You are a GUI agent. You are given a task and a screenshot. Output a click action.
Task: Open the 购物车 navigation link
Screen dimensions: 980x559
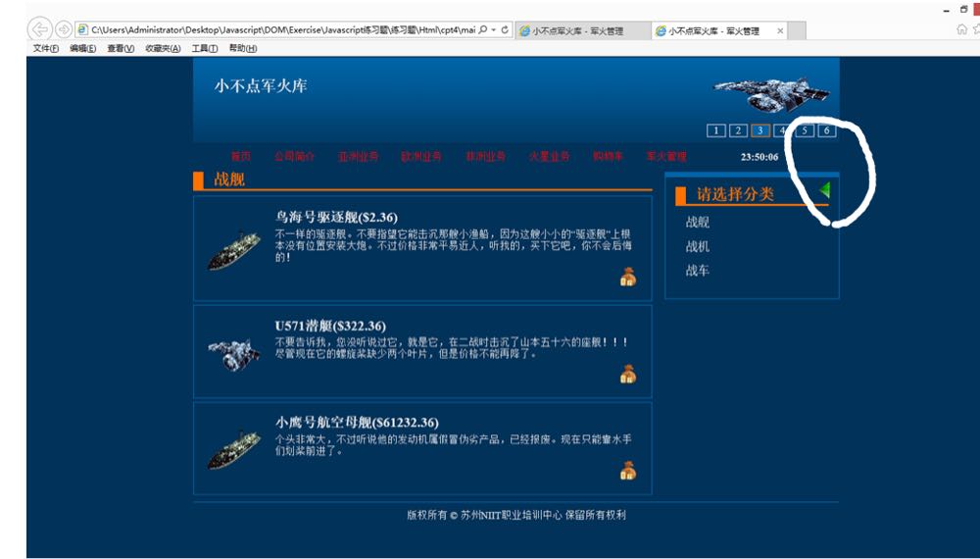point(609,156)
